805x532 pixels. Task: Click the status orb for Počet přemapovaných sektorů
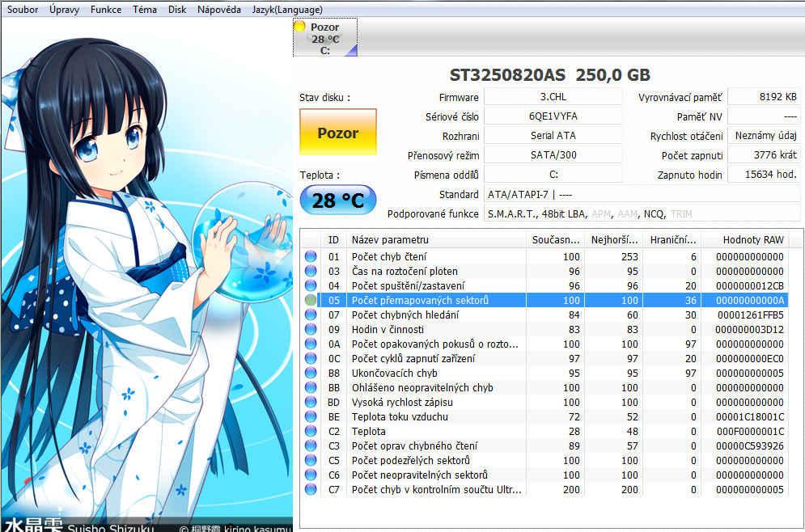point(311,300)
